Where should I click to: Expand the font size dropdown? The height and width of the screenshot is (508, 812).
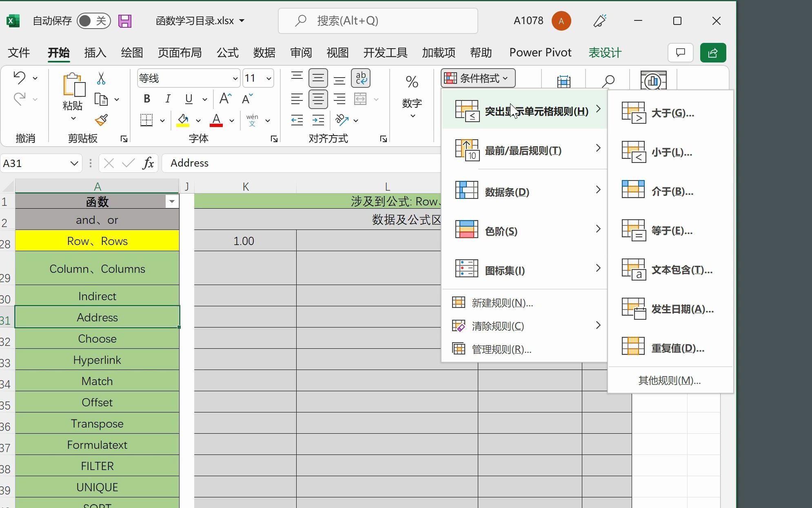[269, 78]
